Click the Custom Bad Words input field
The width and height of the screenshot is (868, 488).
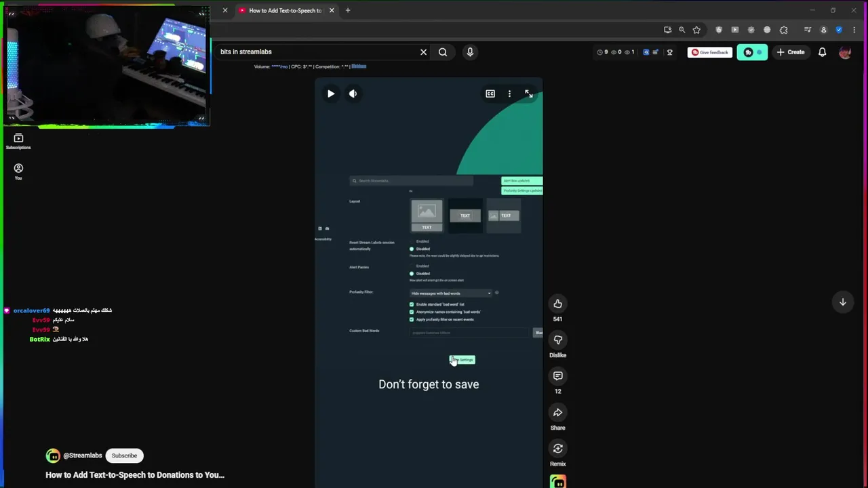point(469,333)
